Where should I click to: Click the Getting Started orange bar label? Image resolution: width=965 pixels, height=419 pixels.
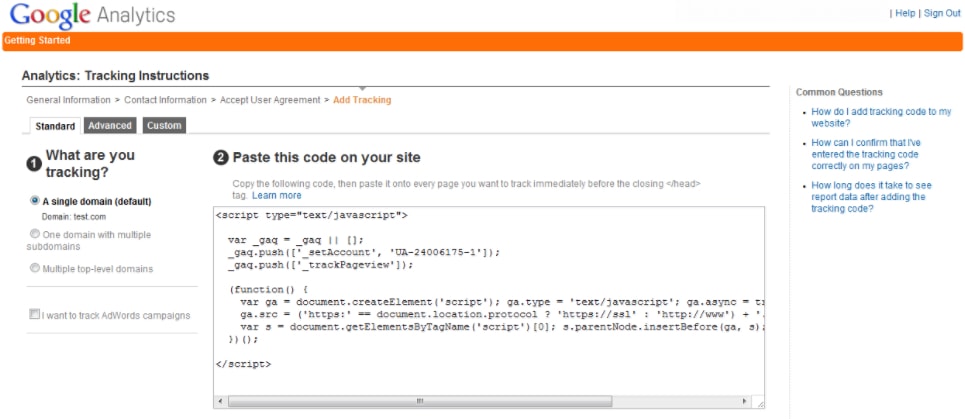(38, 41)
